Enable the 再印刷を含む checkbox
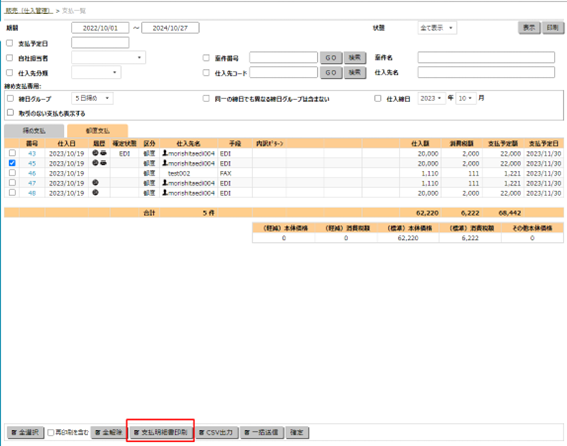Screen dimensions: 567x446 [51, 433]
